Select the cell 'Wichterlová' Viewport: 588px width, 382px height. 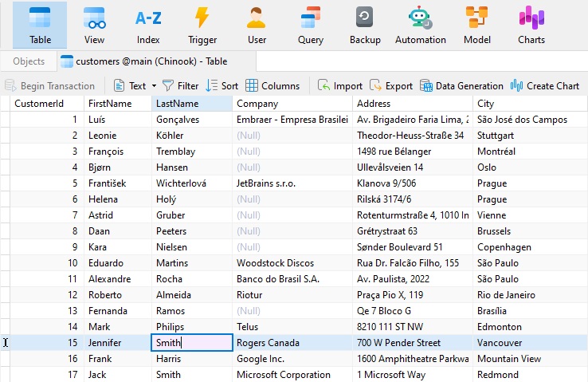192,183
